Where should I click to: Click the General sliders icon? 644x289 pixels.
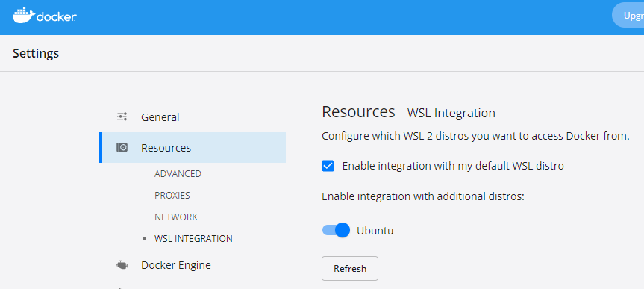pyautogui.click(x=122, y=116)
